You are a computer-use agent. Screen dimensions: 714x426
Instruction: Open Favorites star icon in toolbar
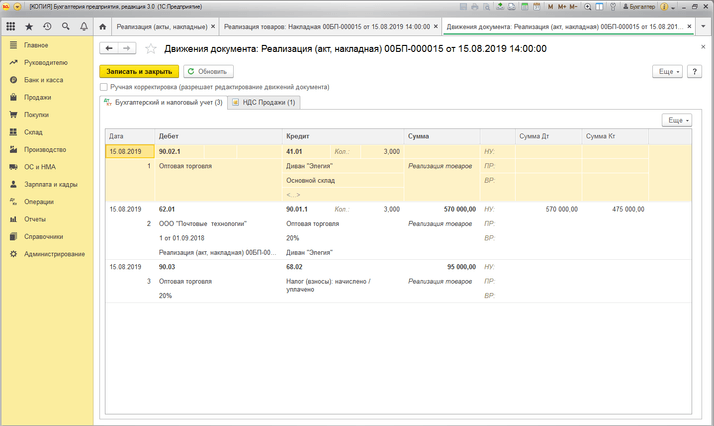(28, 25)
